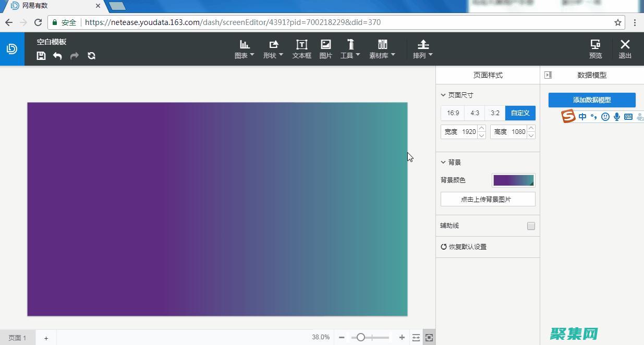Redo the last undone action
The width and height of the screenshot is (644, 345).
(x=75, y=56)
